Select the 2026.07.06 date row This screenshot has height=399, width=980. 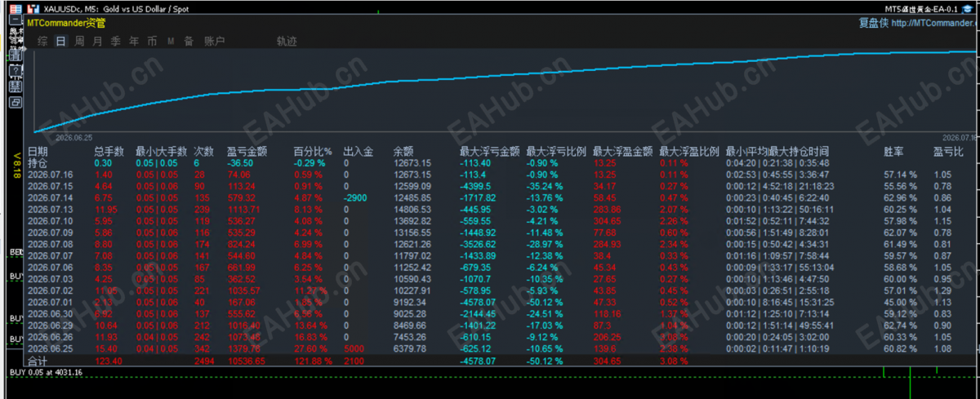coord(50,266)
